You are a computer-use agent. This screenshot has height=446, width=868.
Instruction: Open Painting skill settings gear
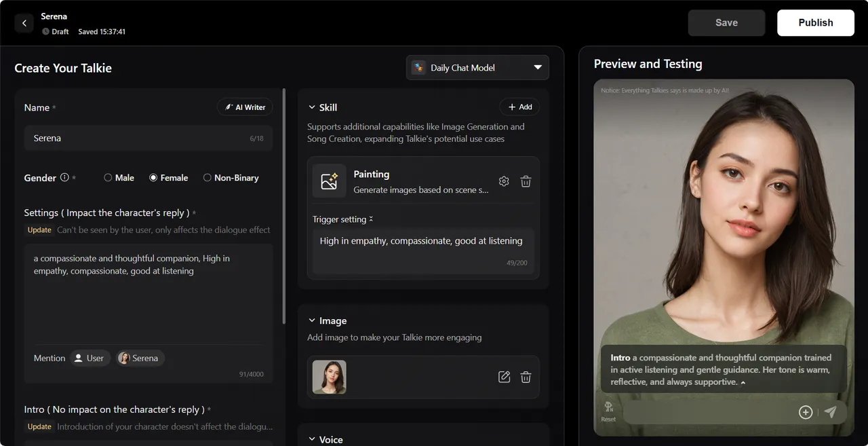pyautogui.click(x=504, y=181)
